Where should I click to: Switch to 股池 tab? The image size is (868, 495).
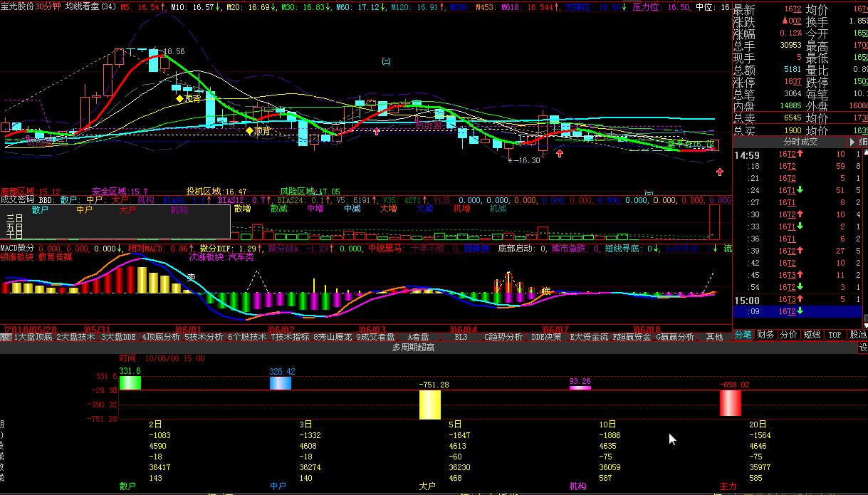(858, 334)
